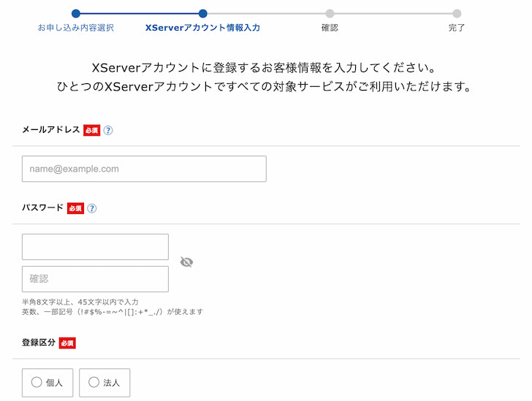This screenshot has width=532, height=401.
Task: Select the 確認 step label in progress bar
Action: click(x=330, y=28)
